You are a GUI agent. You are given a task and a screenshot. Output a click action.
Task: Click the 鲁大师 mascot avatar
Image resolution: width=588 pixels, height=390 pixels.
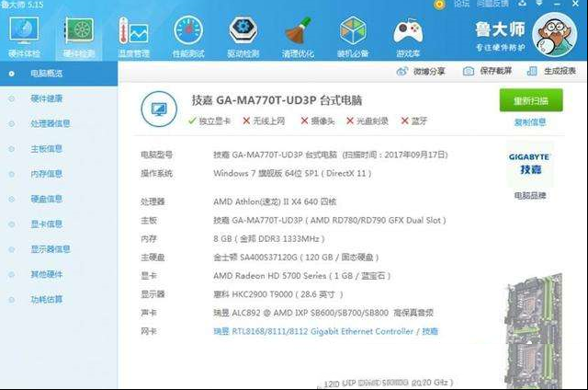[x=554, y=35]
